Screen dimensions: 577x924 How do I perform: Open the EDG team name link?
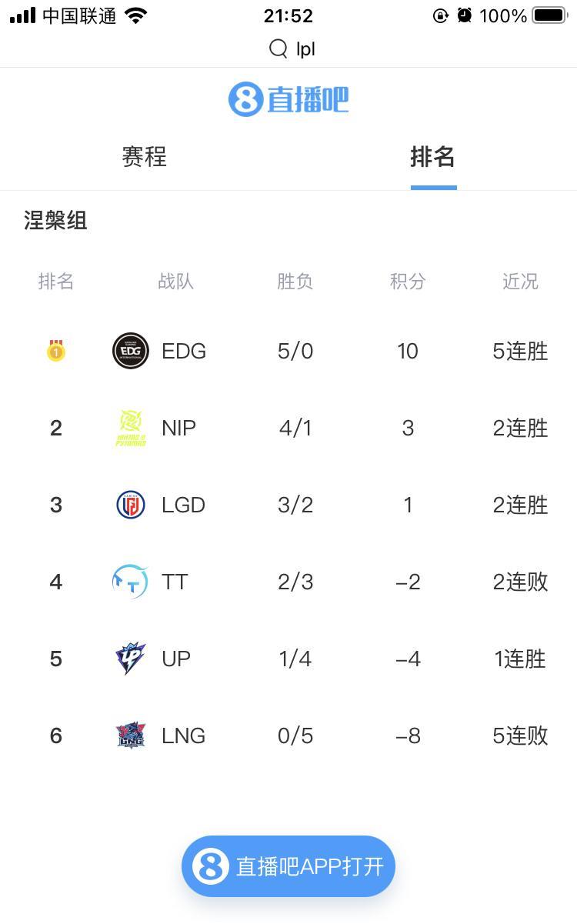point(184,351)
